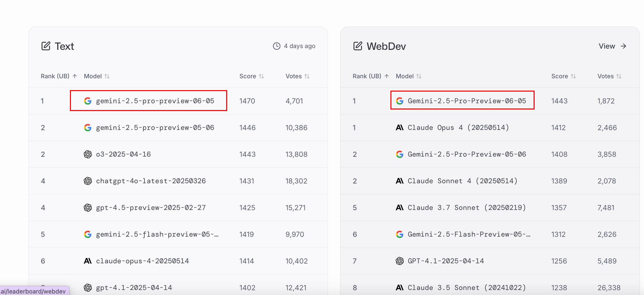Viewport: 644px width, 295px height.
Task: Click the WebDev leaderboard edit icon
Action: [358, 46]
